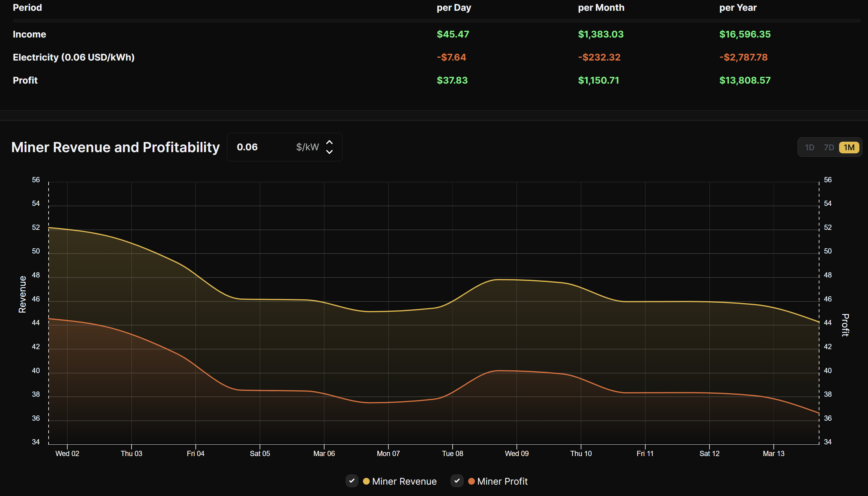Click the Mar 13 x-axis label

773,453
